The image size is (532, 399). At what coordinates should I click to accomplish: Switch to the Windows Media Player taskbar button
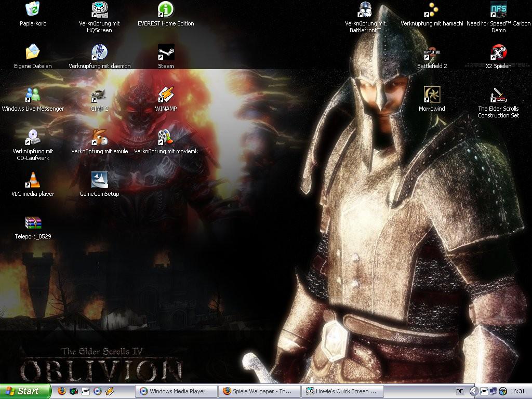[x=176, y=391]
